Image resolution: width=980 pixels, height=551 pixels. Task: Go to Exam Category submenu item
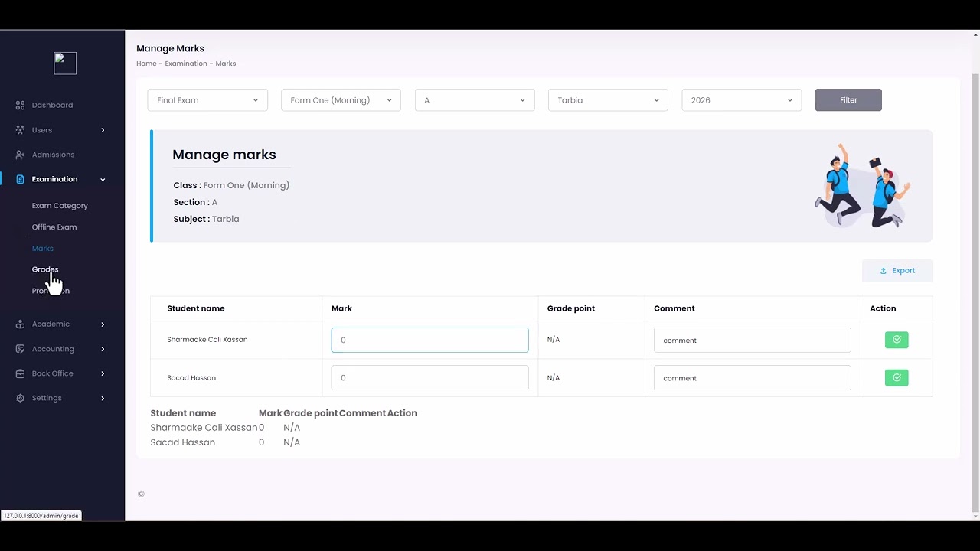(x=60, y=206)
